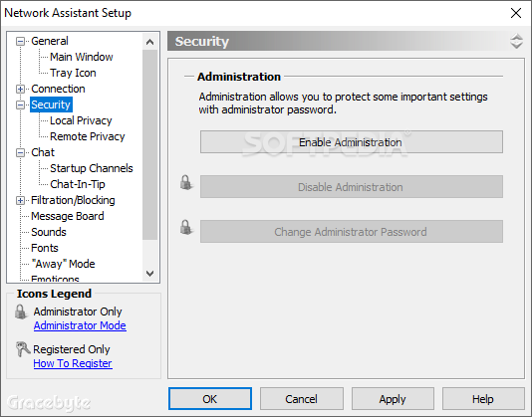The width and height of the screenshot is (532, 417).
Task: Expand the Connection tree node
Action: [x=20, y=90]
